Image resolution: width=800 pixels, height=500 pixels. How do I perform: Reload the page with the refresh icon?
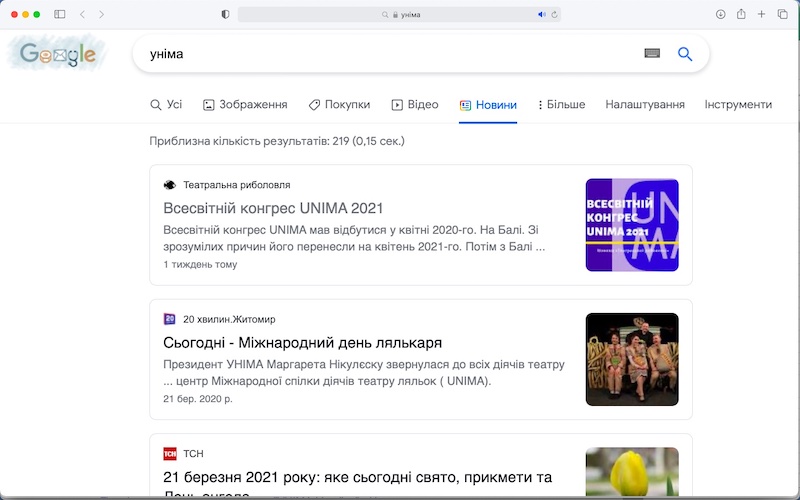click(x=554, y=14)
